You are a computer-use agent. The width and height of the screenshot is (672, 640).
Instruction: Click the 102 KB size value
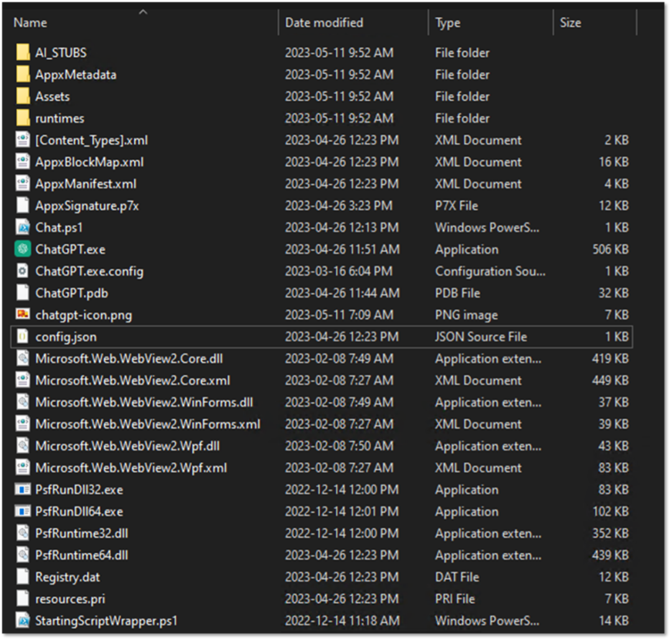click(x=610, y=511)
